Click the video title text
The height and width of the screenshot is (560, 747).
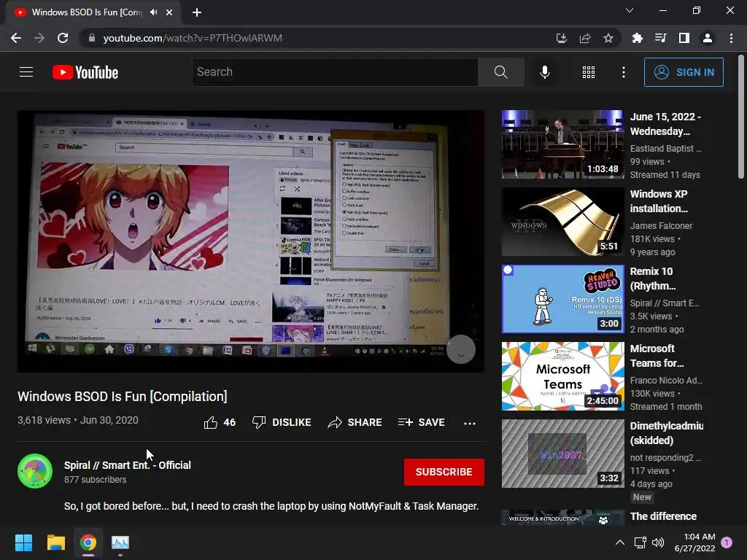pyautogui.click(x=123, y=397)
